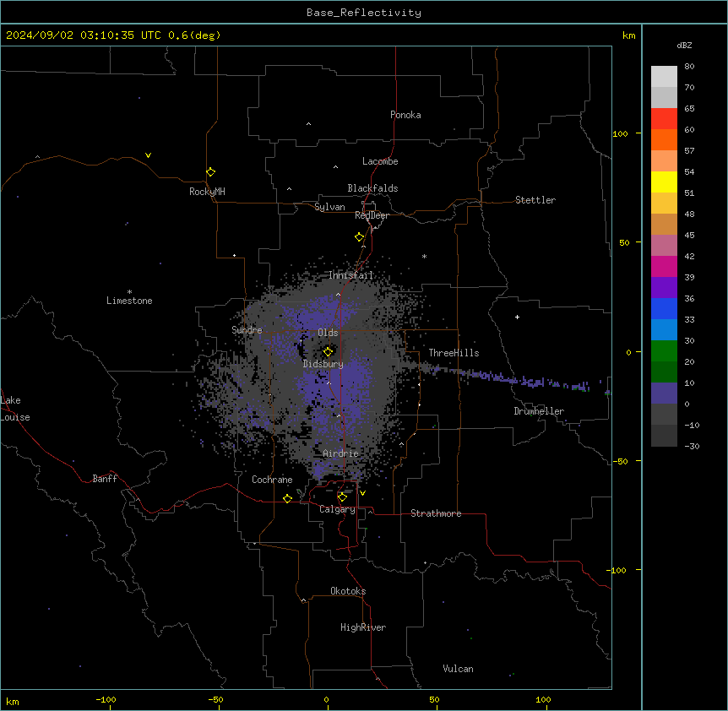Click the yellow diamond marker above Calgary label

point(342,497)
